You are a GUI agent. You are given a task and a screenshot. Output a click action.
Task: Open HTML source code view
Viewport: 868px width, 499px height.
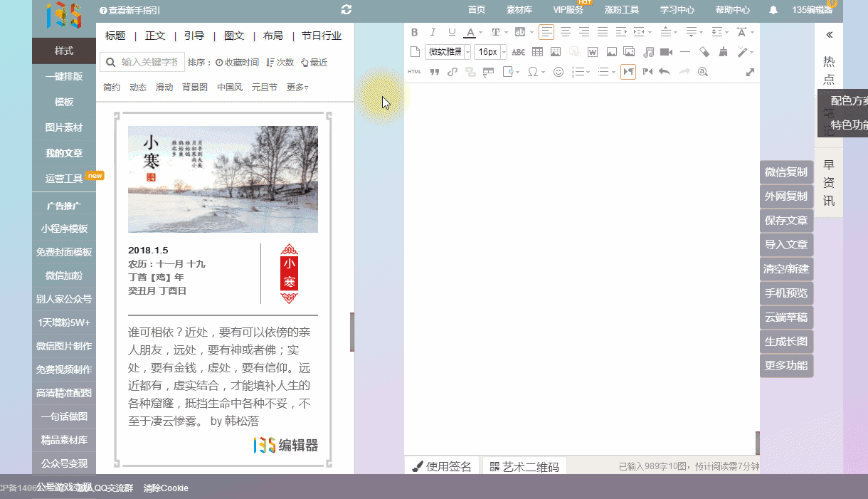[415, 72]
